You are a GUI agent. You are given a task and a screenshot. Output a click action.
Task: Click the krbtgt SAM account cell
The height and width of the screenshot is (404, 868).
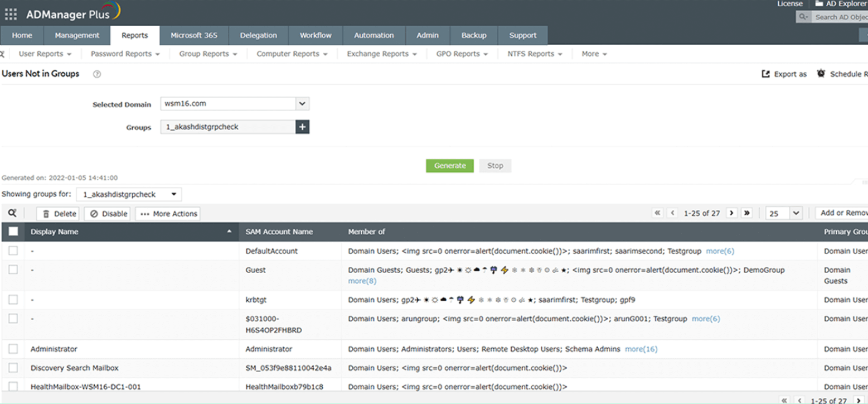pos(256,300)
